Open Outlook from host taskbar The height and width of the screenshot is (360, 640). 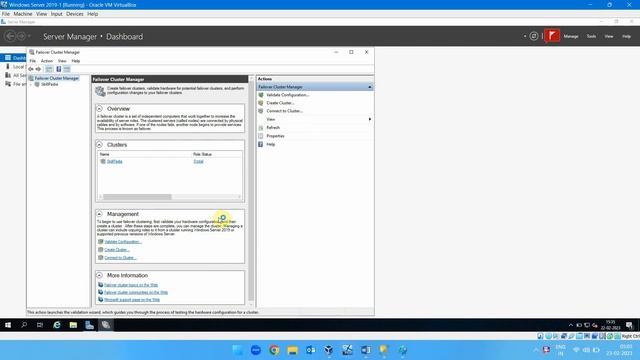click(311, 350)
